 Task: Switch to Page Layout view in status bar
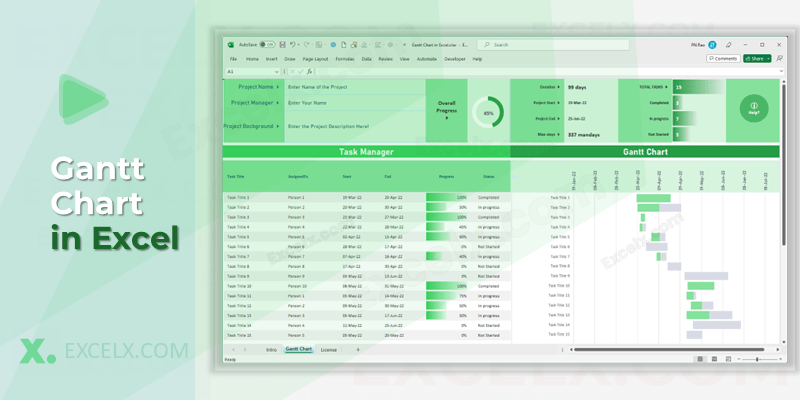[713, 358]
